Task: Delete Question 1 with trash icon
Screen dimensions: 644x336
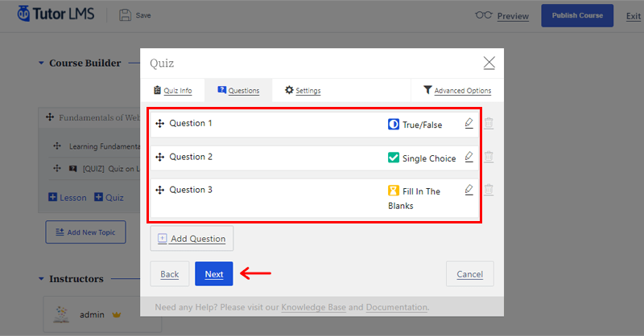Action: (489, 123)
